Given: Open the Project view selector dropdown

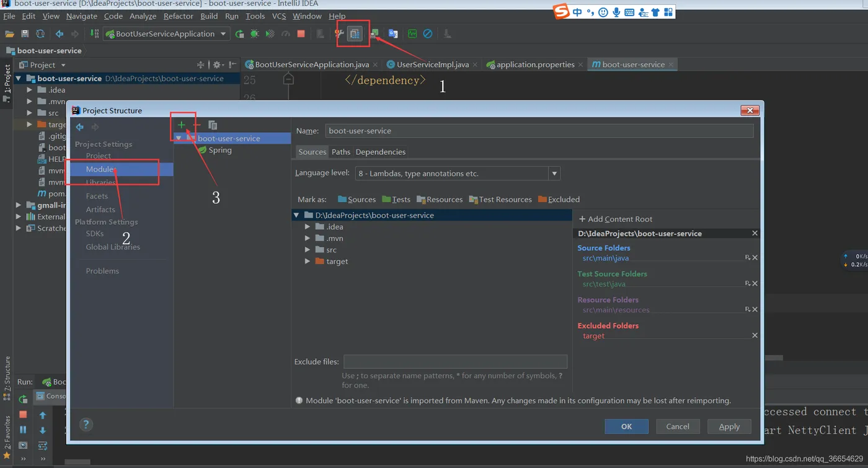Looking at the screenshot, I should coord(63,65).
